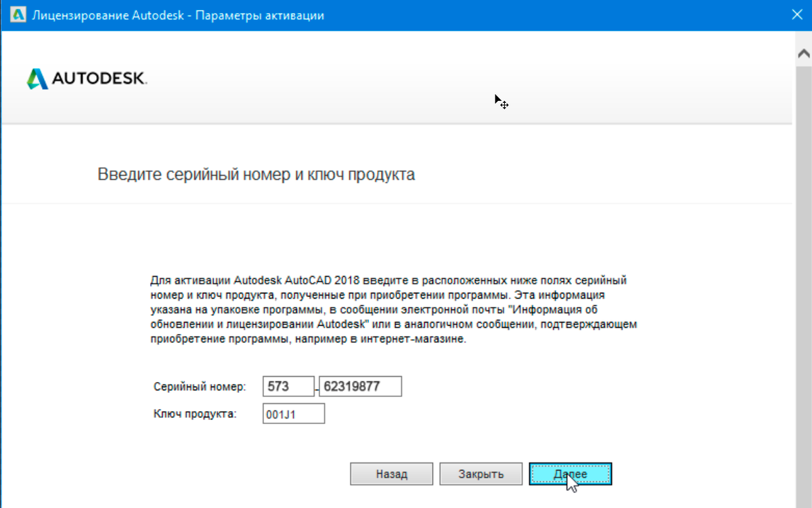Click the Autodesk icon in the title bar
Screen dimensions: 812x508
19,15
